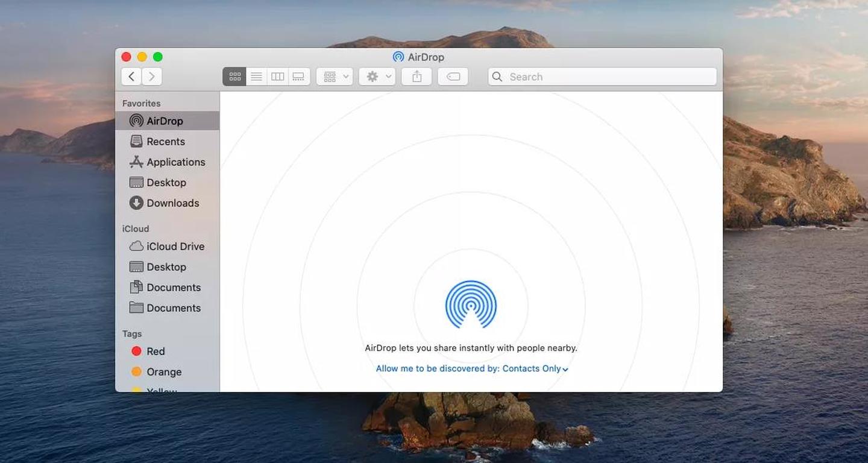This screenshot has width=868, height=463.
Task: Maximize the Finder window with green button
Action: (x=158, y=57)
